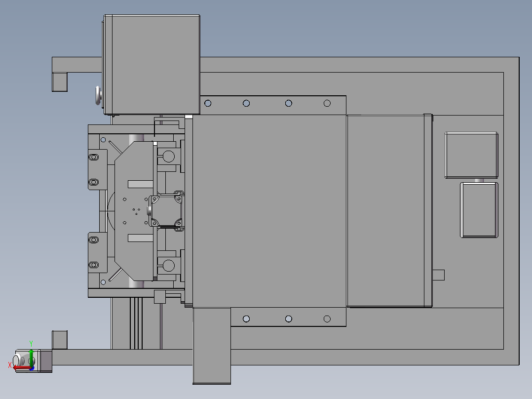The image size is (532, 399).
Task: Select the leftmost hole in the upper mounting strip
Action: click(208, 103)
